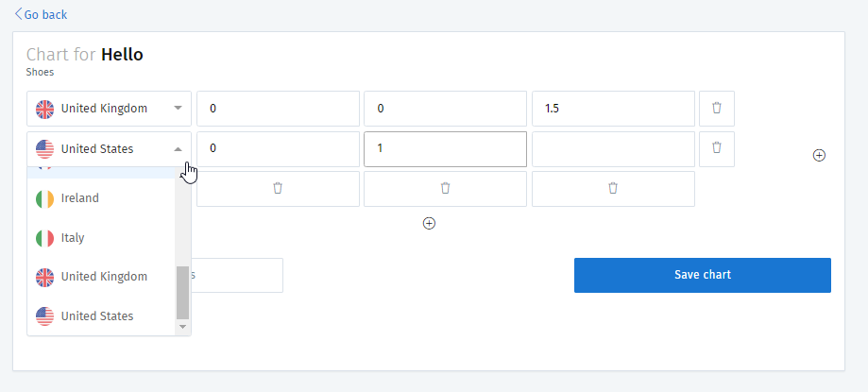Image resolution: width=868 pixels, height=392 pixels.
Task: Remove first column using its trash icon
Action: click(278, 189)
